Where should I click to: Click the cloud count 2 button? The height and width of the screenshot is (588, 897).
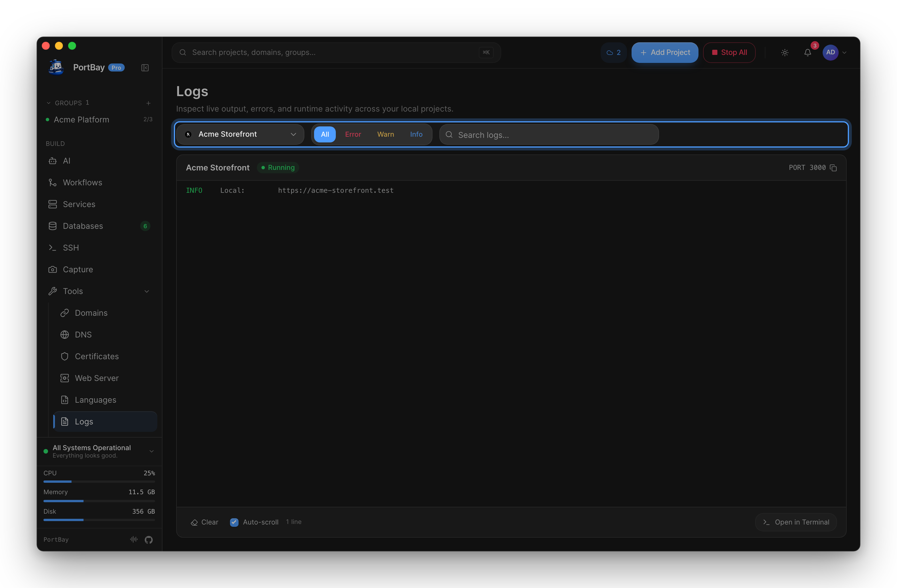coord(613,52)
